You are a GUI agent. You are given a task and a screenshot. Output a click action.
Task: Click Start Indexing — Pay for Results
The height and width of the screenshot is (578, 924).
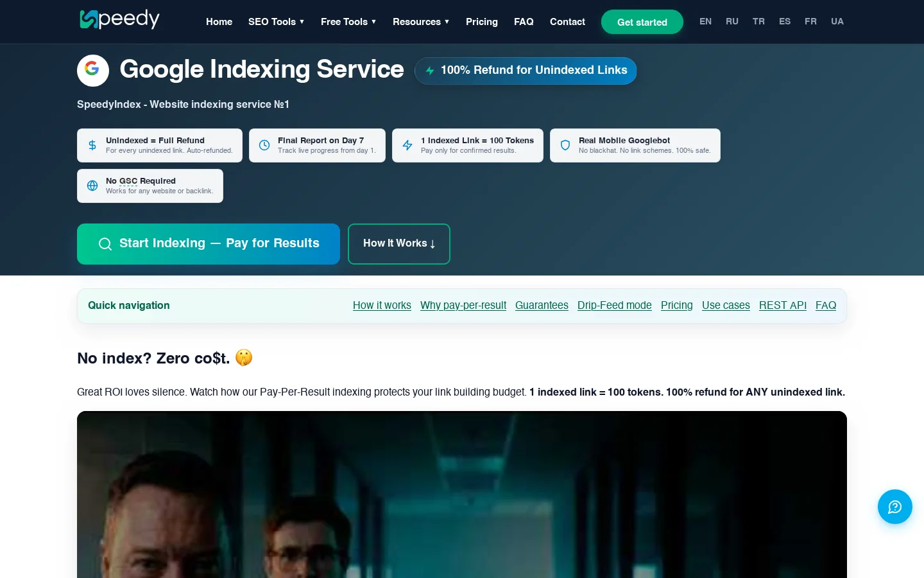(209, 244)
